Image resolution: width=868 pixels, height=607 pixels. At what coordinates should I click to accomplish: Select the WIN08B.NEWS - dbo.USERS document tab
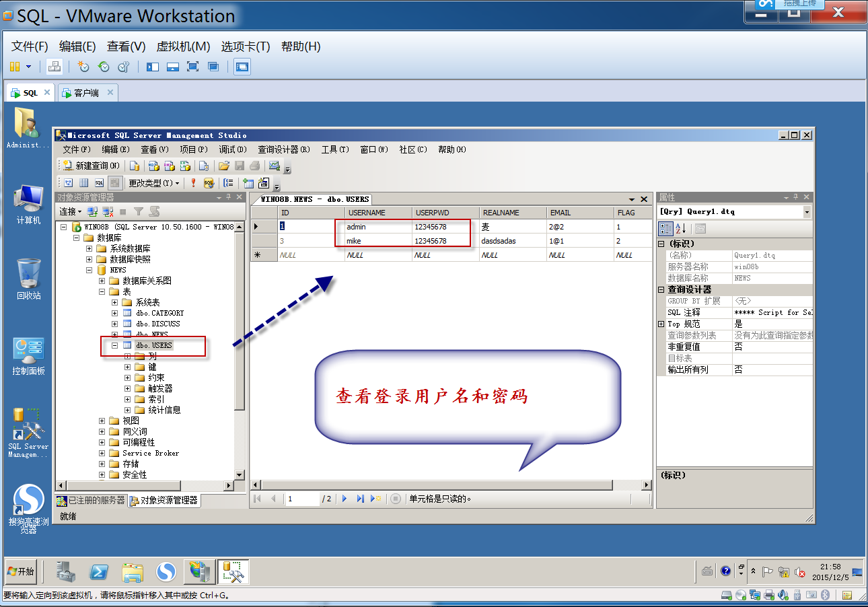pyautogui.click(x=314, y=199)
